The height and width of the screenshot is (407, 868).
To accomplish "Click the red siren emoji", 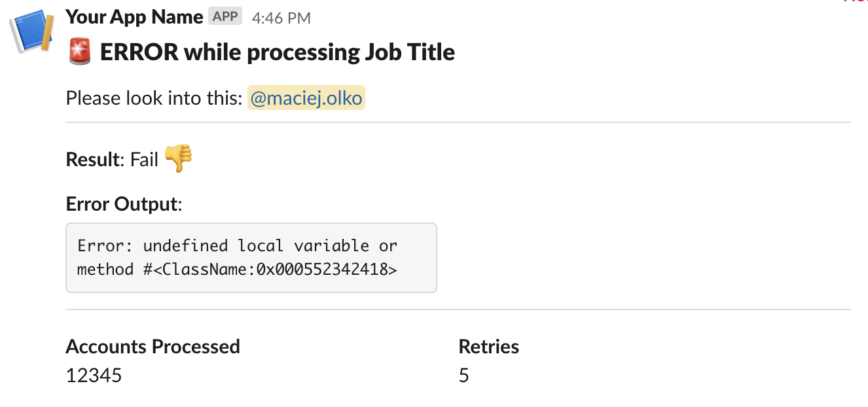I will coord(80,52).
